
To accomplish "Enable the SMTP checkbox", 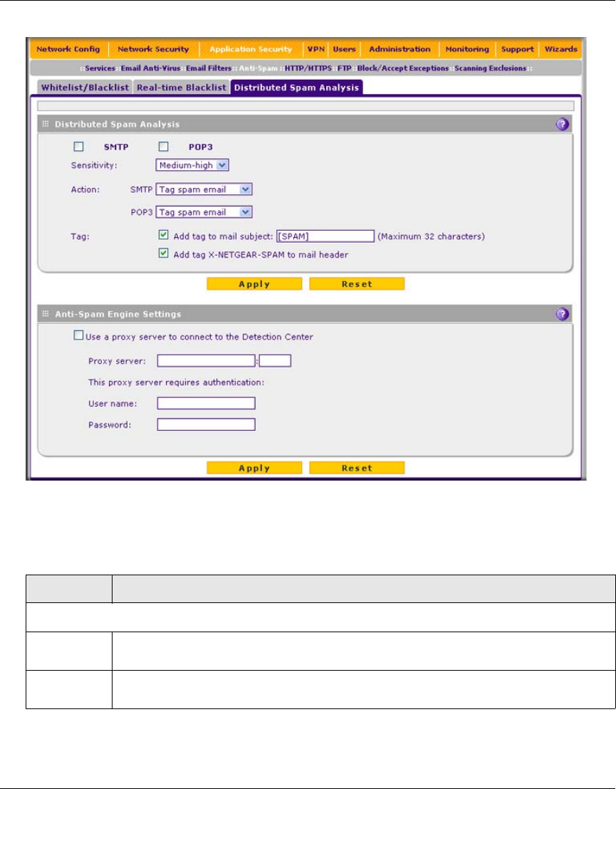I will (x=78, y=146).
